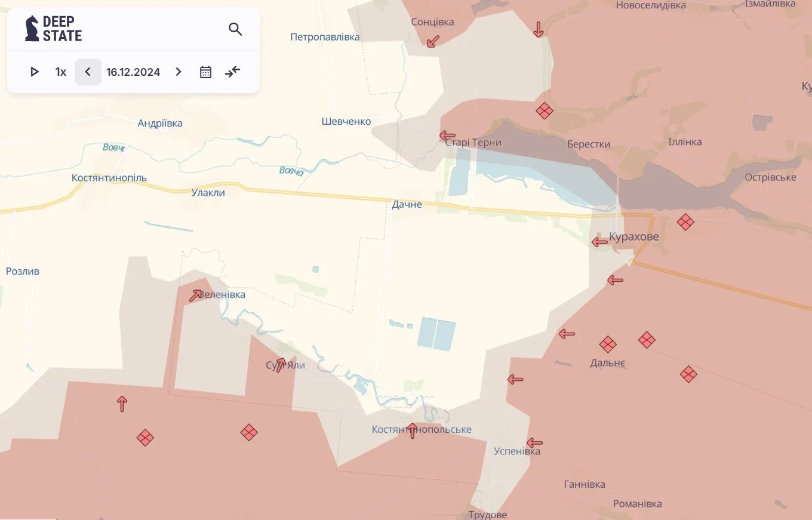
Task: Click the arrow marker at Сухі Яли
Action: pyautogui.click(x=281, y=365)
